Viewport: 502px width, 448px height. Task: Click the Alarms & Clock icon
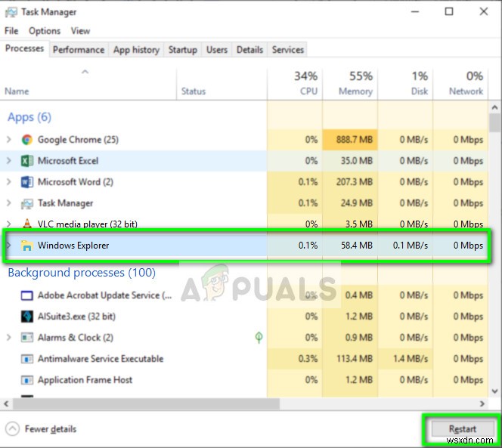27,338
